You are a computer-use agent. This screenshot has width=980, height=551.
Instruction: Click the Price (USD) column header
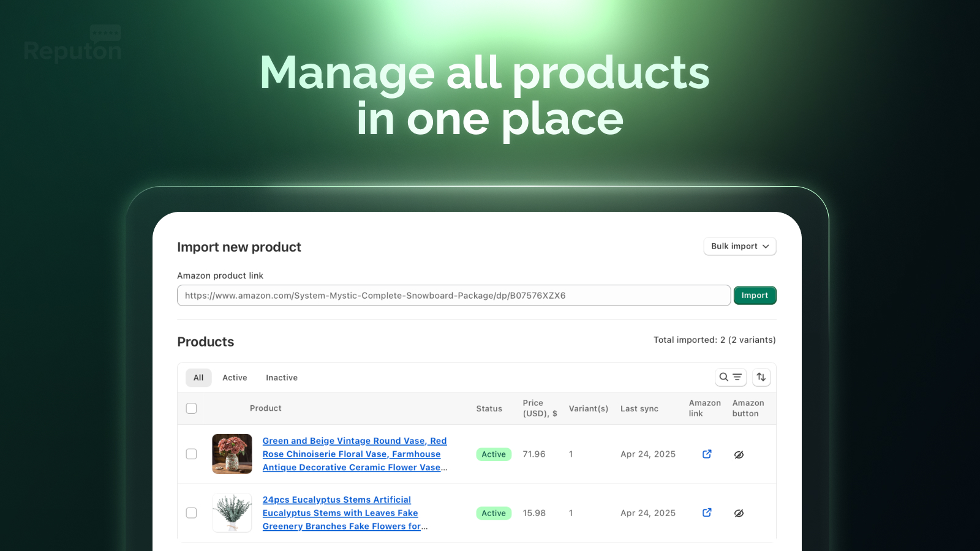[x=540, y=408]
